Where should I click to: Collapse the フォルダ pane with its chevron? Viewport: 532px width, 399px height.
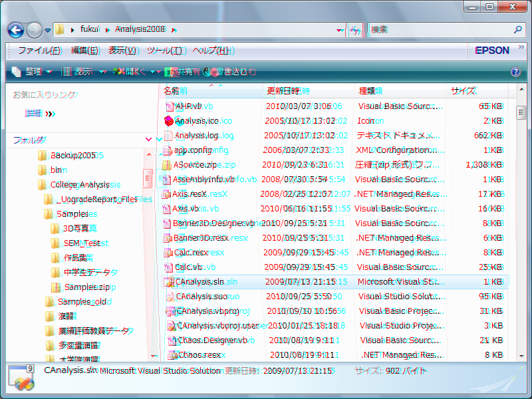pyautogui.click(x=149, y=140)
